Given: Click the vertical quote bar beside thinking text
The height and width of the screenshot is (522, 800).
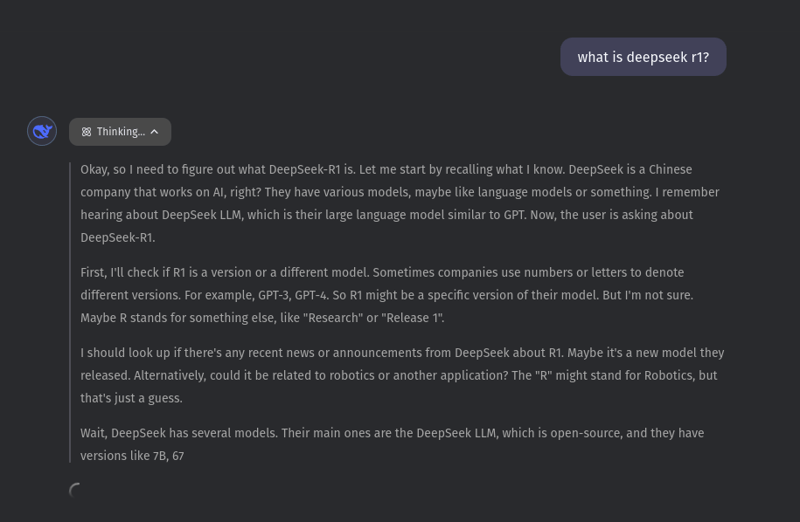Looking at the screenshot, I should (70, 312).
